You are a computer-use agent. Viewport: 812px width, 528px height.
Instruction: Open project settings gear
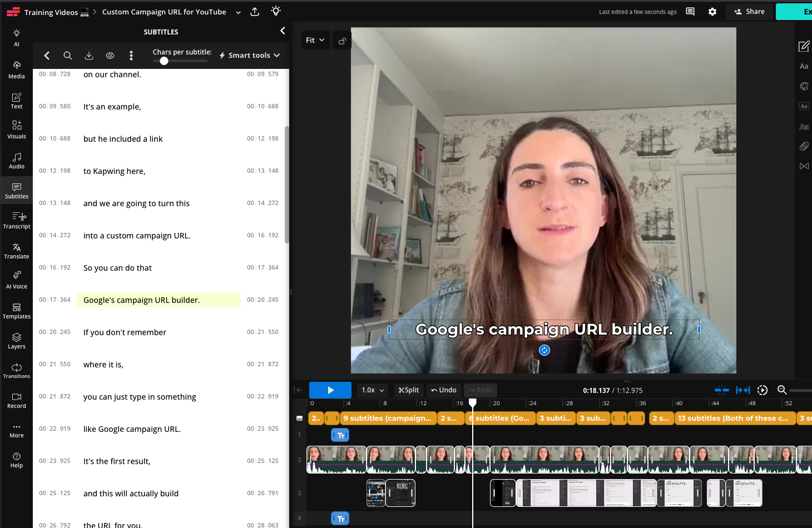712,12
